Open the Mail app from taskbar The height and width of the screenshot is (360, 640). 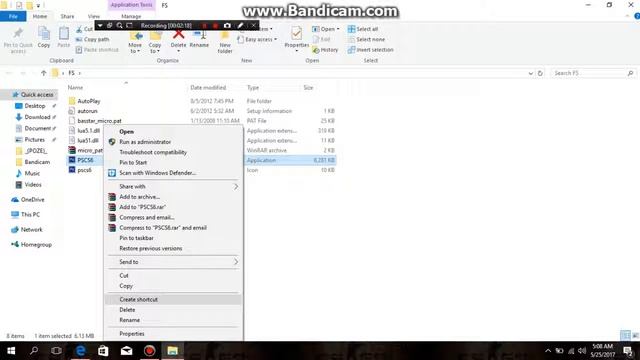127,351
